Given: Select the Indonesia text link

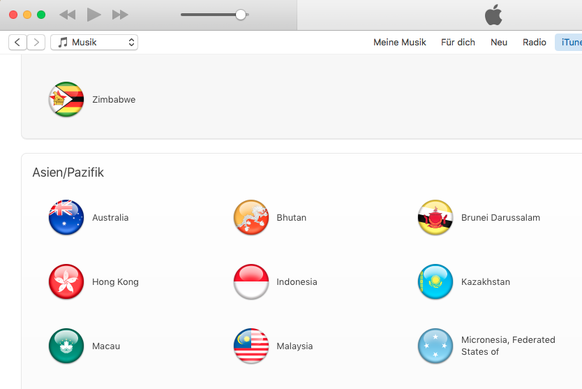Looking at the screenshot, I should click(297, 282).
